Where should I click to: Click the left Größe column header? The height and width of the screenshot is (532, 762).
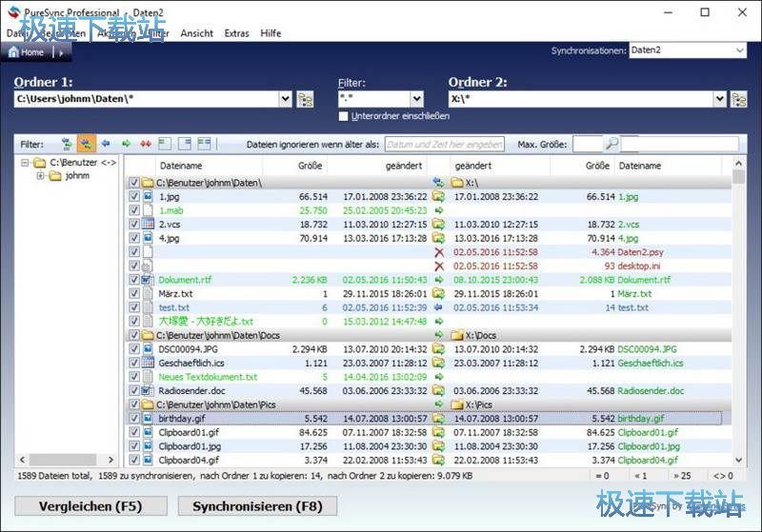click(294, 166)
